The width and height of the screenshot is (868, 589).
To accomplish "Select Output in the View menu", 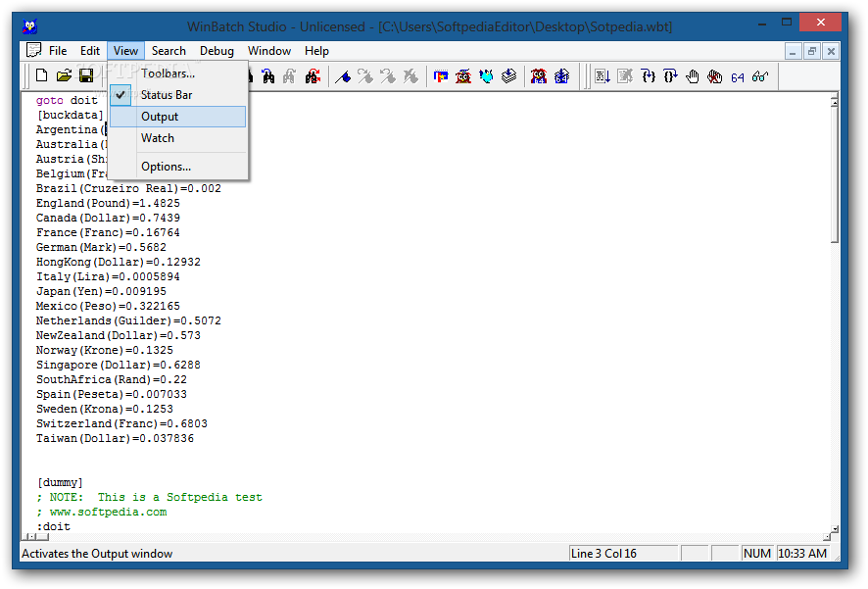I will (x=177, y=117).
